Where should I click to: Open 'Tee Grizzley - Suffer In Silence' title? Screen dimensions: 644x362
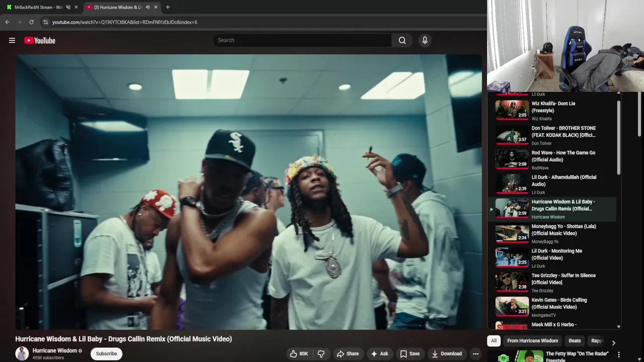point(563,279)
